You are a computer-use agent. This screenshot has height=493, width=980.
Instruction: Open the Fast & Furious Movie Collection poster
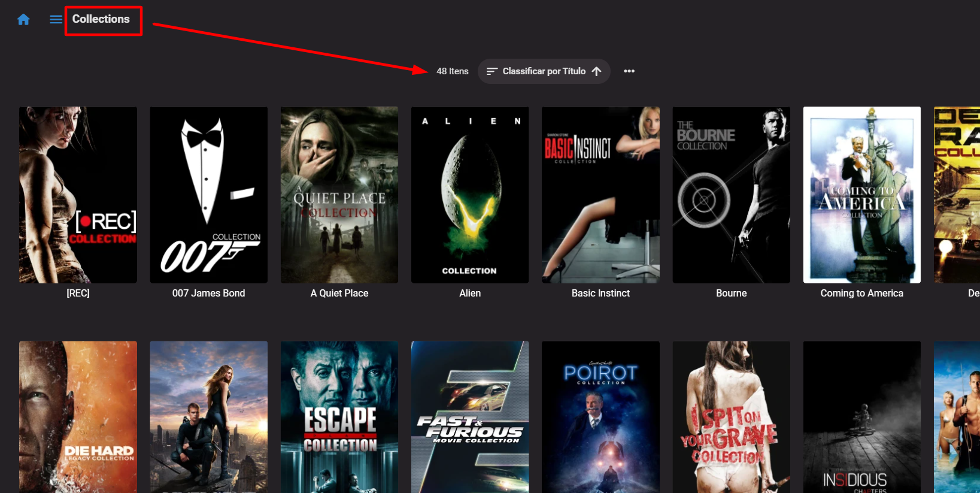pyautogui.click(x=470, y=417)
